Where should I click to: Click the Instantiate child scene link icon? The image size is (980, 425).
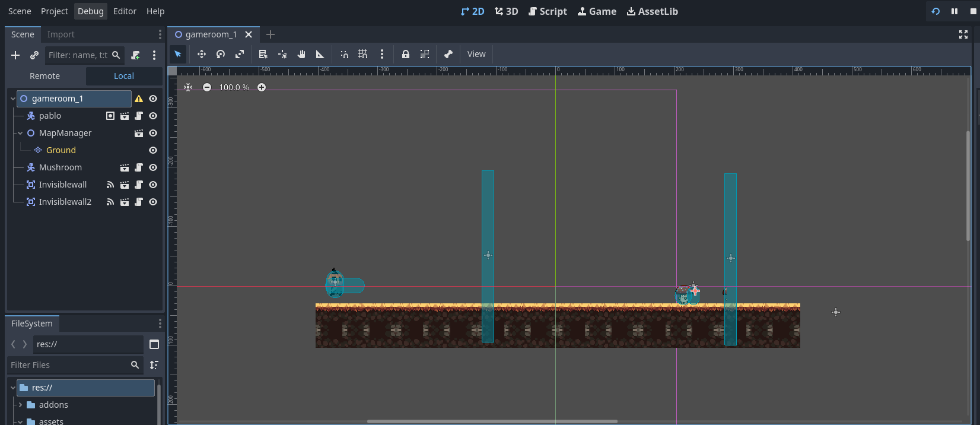(x=34, y=55)
